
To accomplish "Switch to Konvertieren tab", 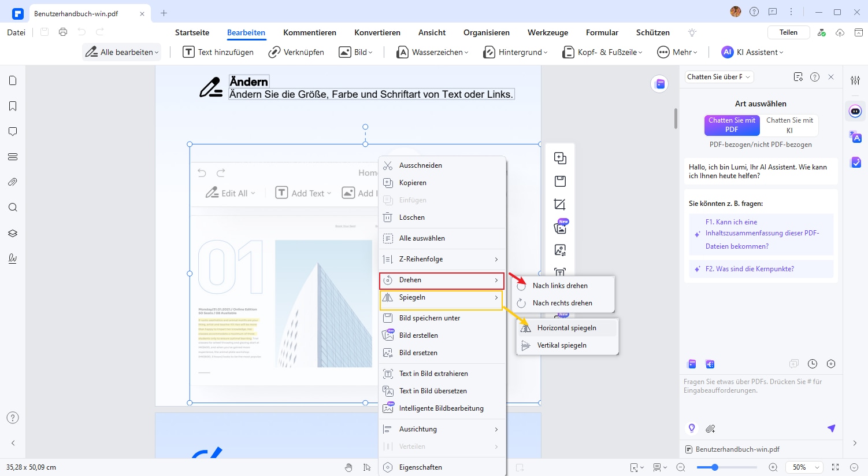I will (x=377, y=32).
